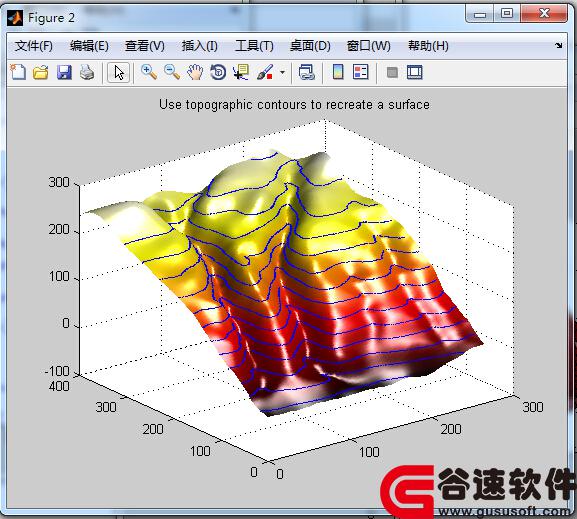Toggle the Edit Plot arrow tool

(x=118, y=72)
